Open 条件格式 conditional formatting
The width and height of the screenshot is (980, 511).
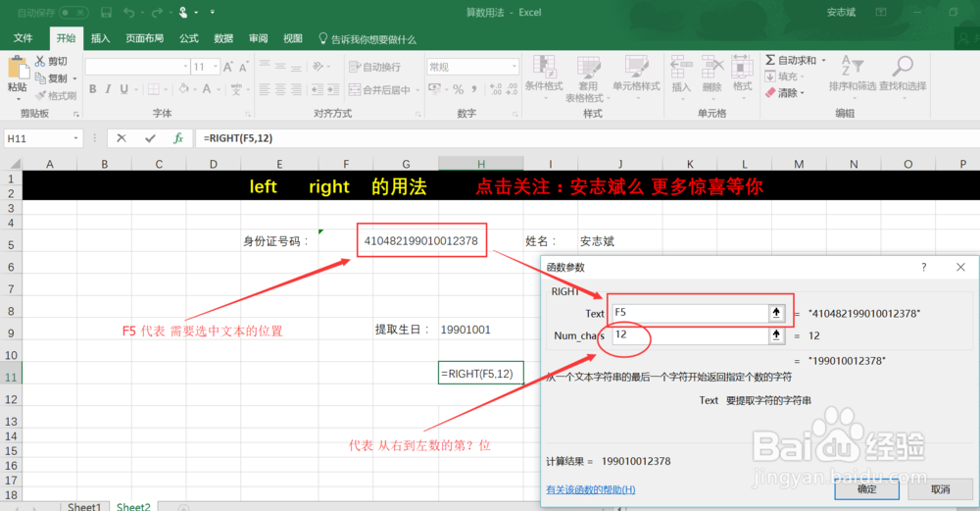[544, 76]
